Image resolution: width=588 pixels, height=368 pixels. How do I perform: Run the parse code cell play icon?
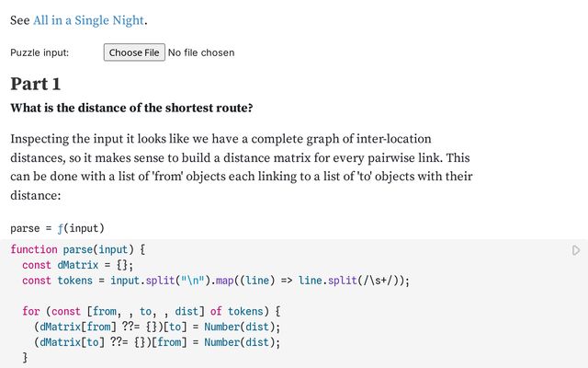click(x=575, y=250)
